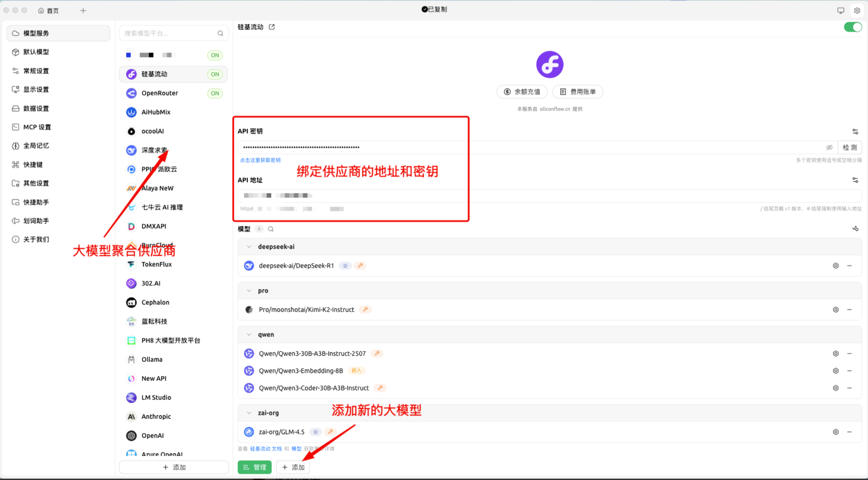Viewport: 868px width, 480px height.
Task: Remove Kimi-K2-Instruct model with minus icon
Action: point(849,310)
